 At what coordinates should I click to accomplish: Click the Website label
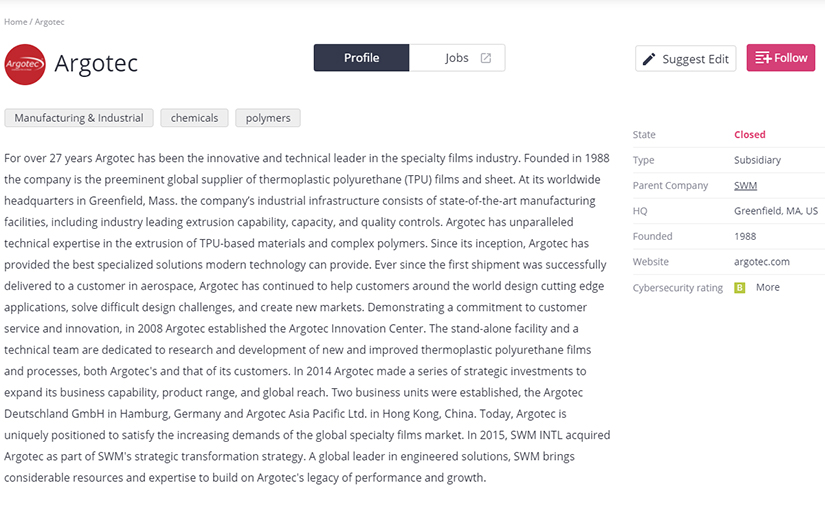click(650, 262)
